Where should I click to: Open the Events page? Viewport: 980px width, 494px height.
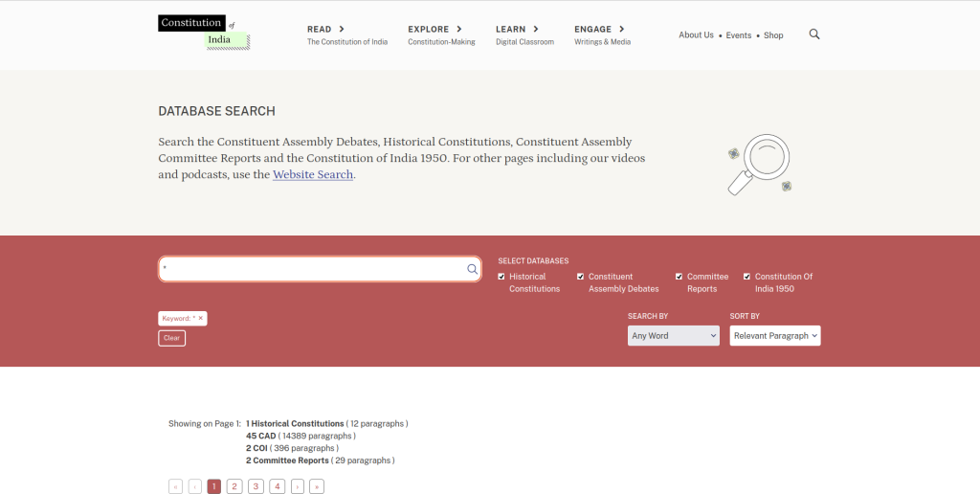pos(739,35)
